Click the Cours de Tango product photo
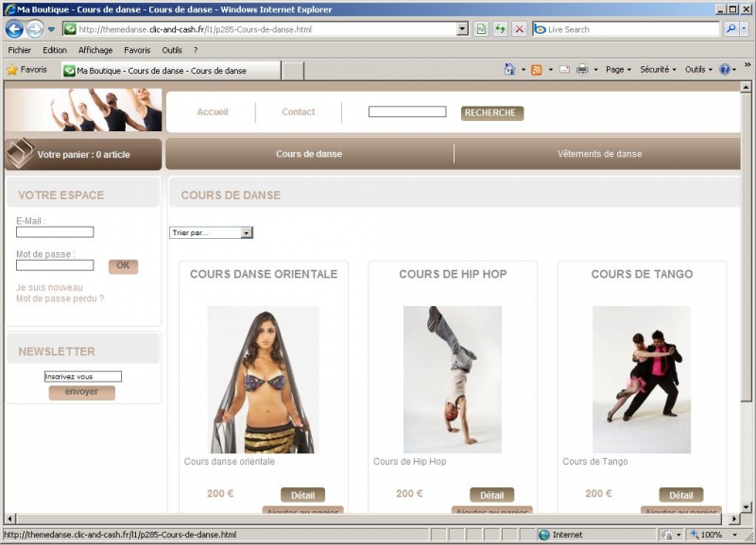Image resolution: width=756 pixels, height=545 pixels. click(642, 380)
